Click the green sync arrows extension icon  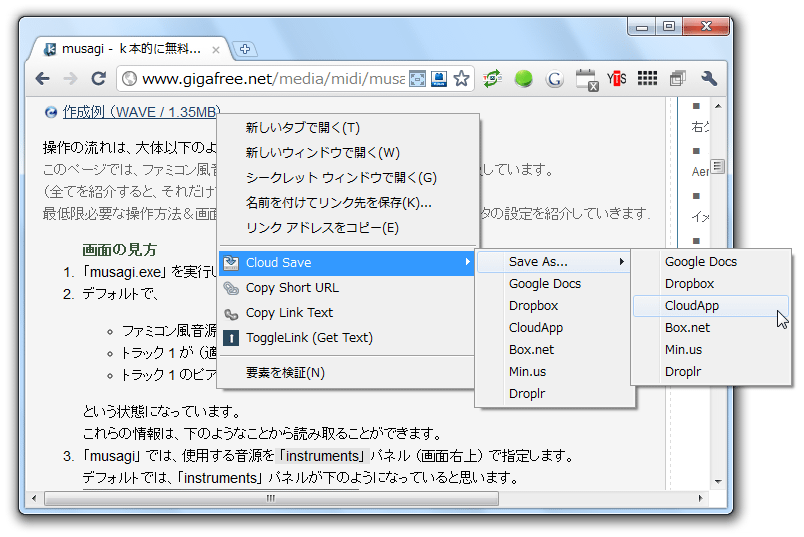[492, 78]
